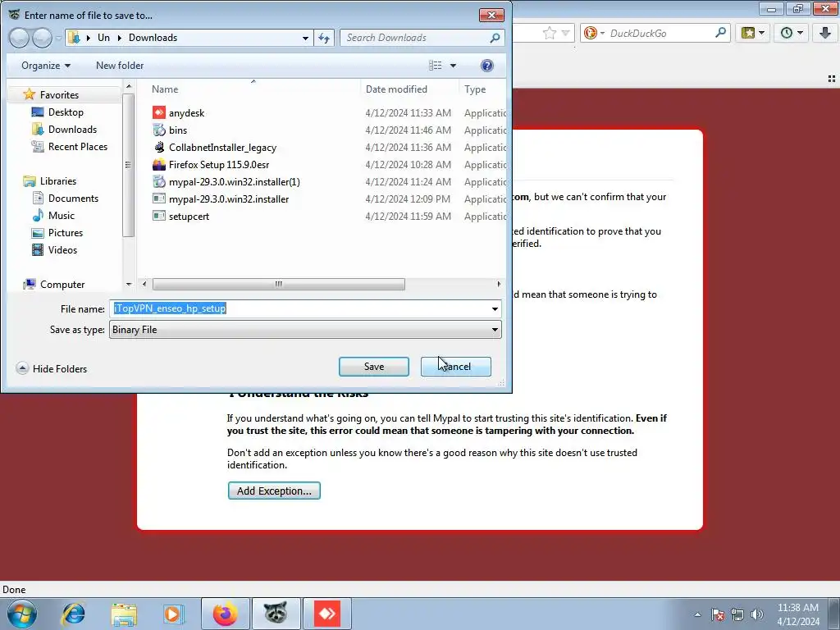The image size is (840, 630).
Task: Expand the address bar previous locations arrow
Action: point(305,38)
